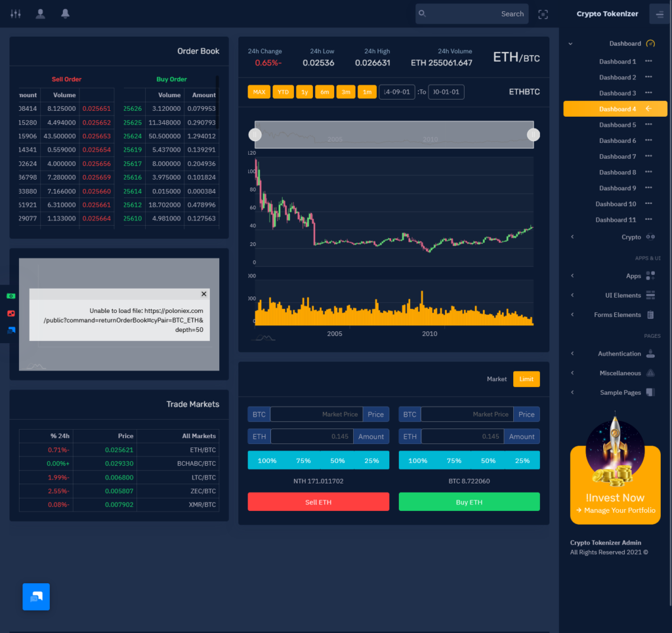The image size is (672, 633).
Task: Select the green money widget icon on left edge
Action: (10, 297)
